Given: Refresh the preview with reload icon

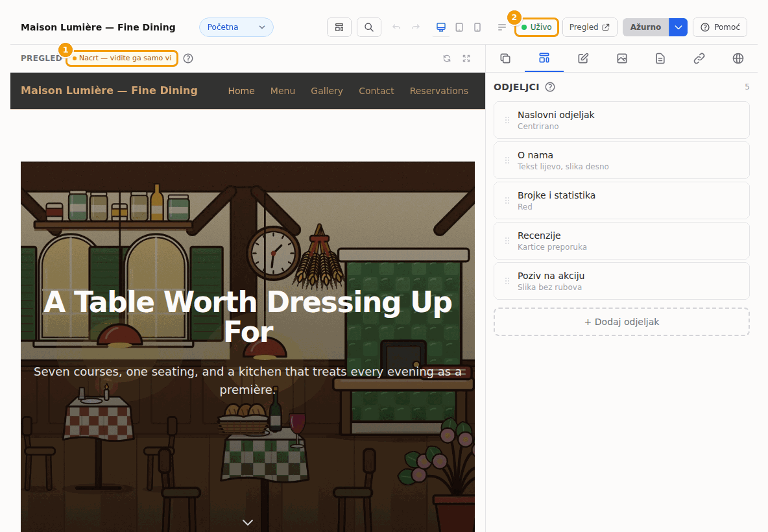Looking at the screenshot, I should (447, 58).
